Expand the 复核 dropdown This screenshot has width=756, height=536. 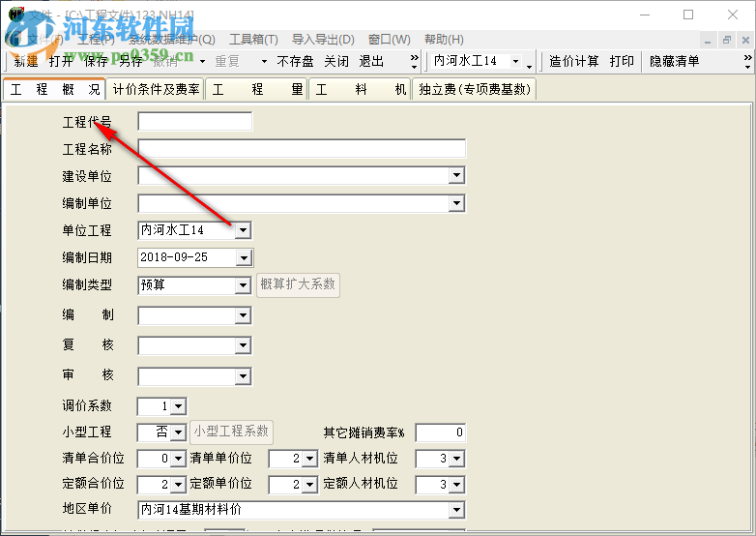[x=243, y=345]
